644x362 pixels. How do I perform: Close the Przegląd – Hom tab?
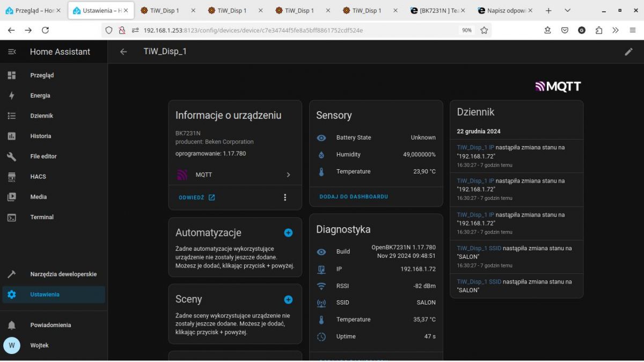[58, 11]
